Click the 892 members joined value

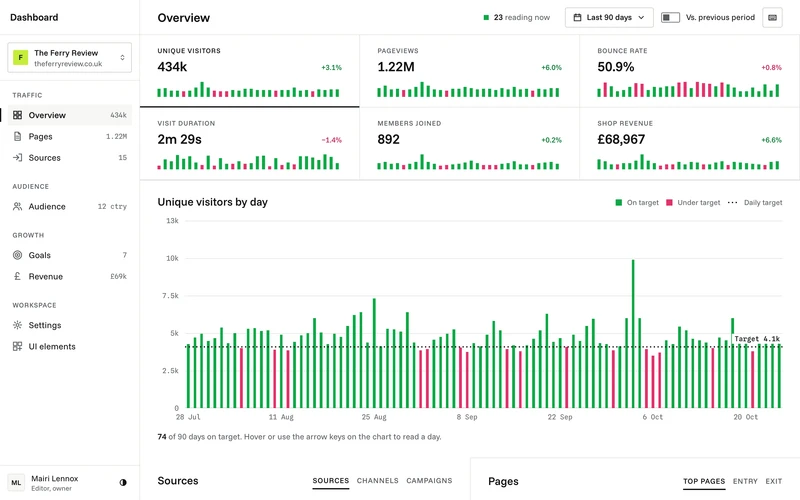pyautogui.click(x=389, y=139)
